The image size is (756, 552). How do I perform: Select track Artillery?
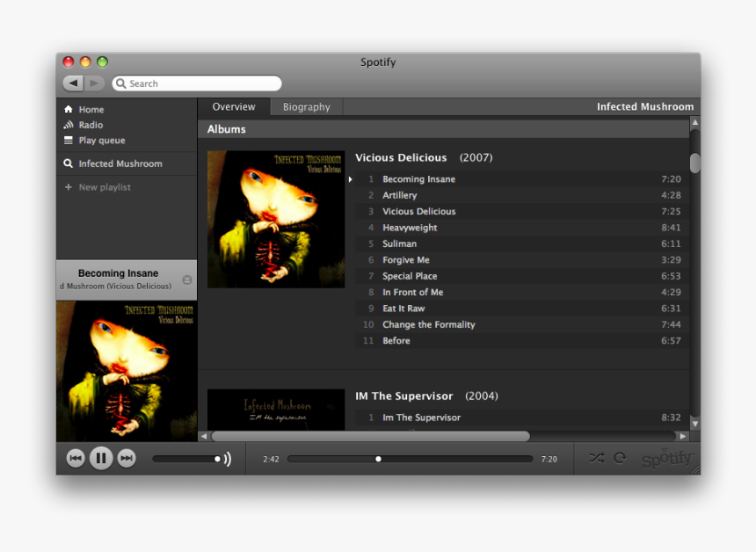(x=521, y=195)
